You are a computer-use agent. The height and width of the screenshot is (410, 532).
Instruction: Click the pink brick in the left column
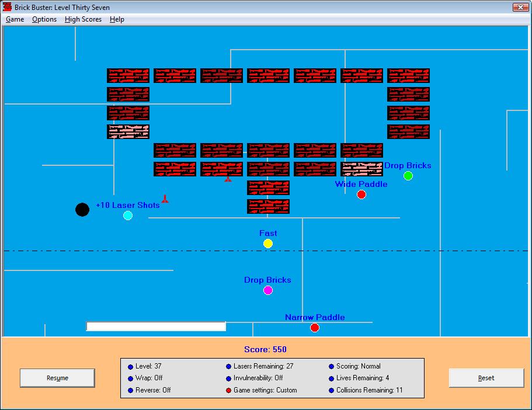[x=128, y=131]
